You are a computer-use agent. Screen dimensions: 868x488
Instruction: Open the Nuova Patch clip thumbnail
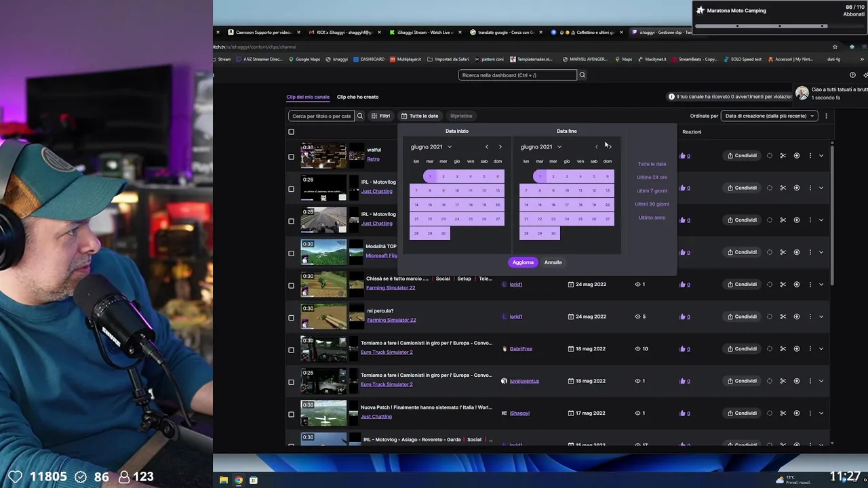(x=323, y=413)
